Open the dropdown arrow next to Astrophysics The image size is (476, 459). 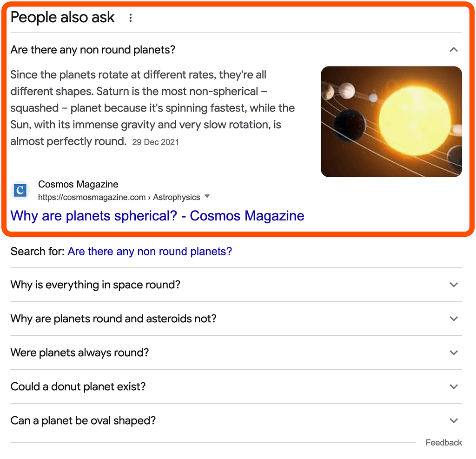207,197
